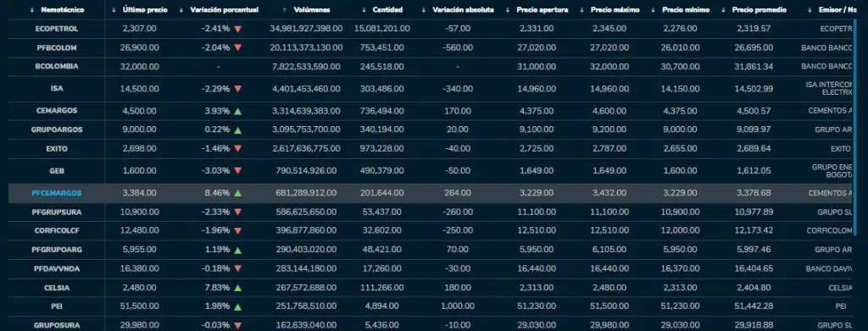
Task: Click the green up arrow in CELSIA row
Action: tap(237, 288)
